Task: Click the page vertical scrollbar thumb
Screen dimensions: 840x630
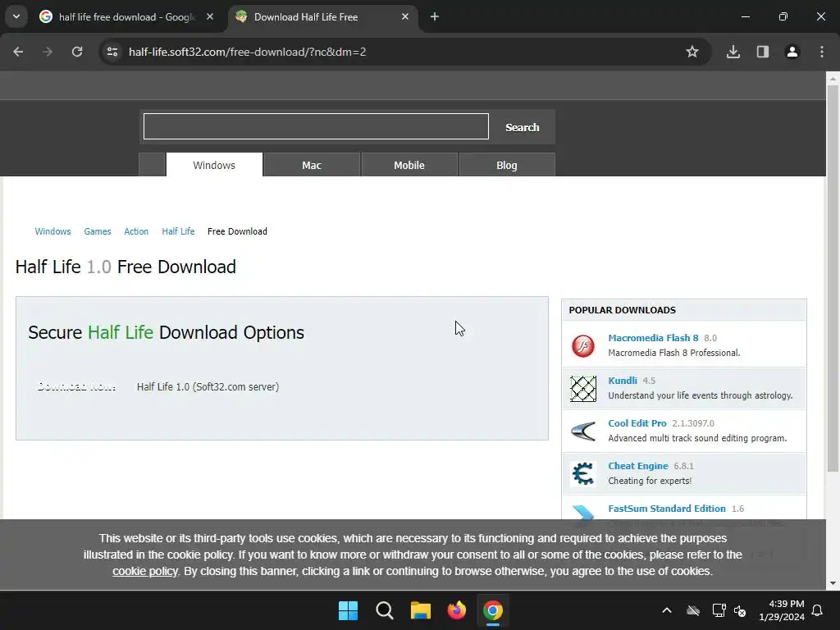Action: 833,279
